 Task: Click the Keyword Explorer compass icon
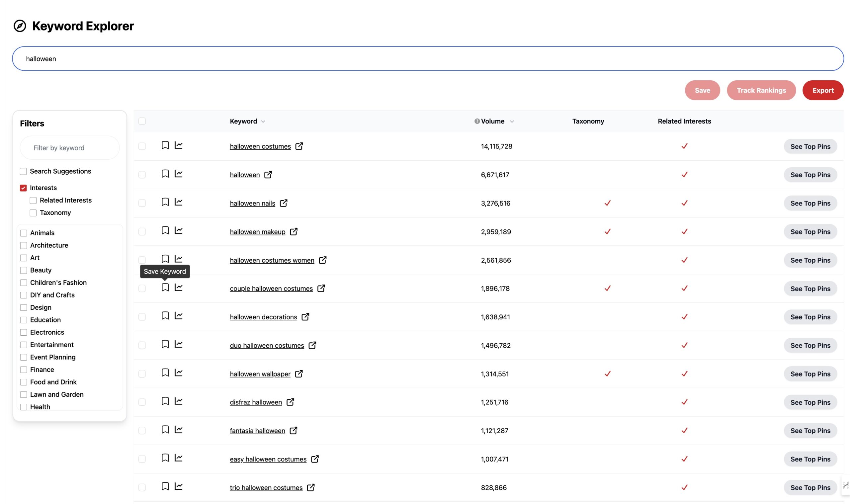pyautogui.click(x=20, y=26)
